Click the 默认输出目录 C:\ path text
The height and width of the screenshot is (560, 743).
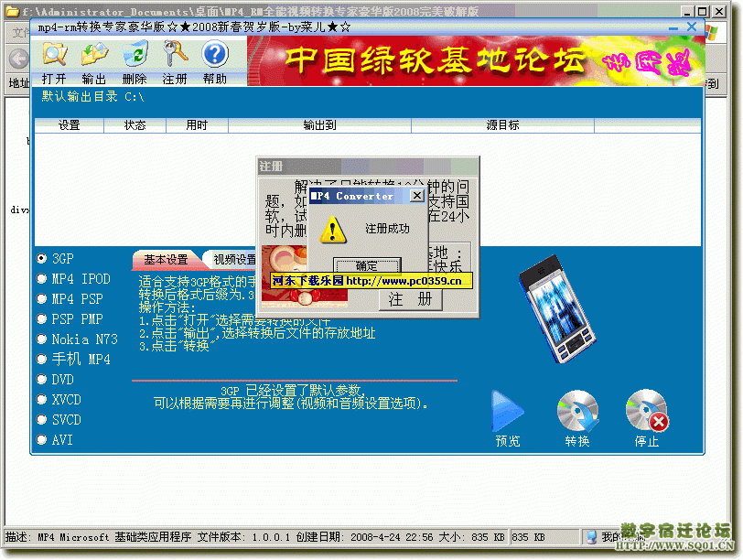tap(93, 97)
